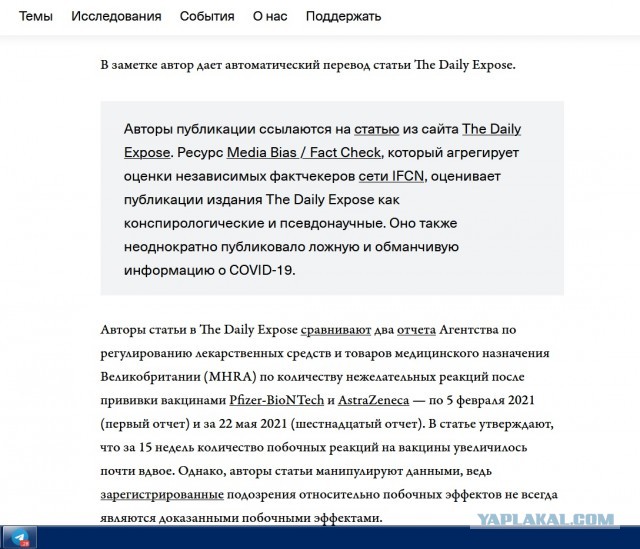
Task: Click the text 'Великобритании (MHRA)'
Action: [178, 377]
